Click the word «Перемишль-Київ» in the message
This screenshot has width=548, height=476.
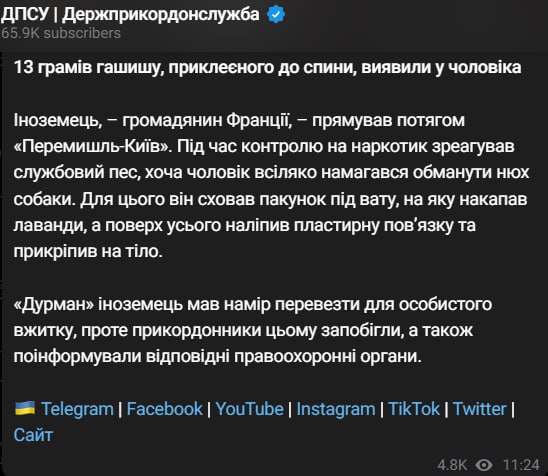[x=93, y=146]
